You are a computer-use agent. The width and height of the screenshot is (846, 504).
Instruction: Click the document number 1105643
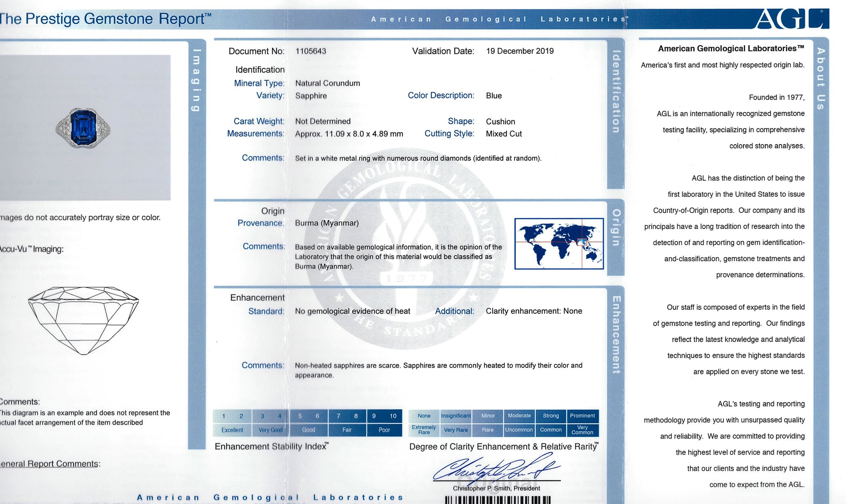point(311,51)
